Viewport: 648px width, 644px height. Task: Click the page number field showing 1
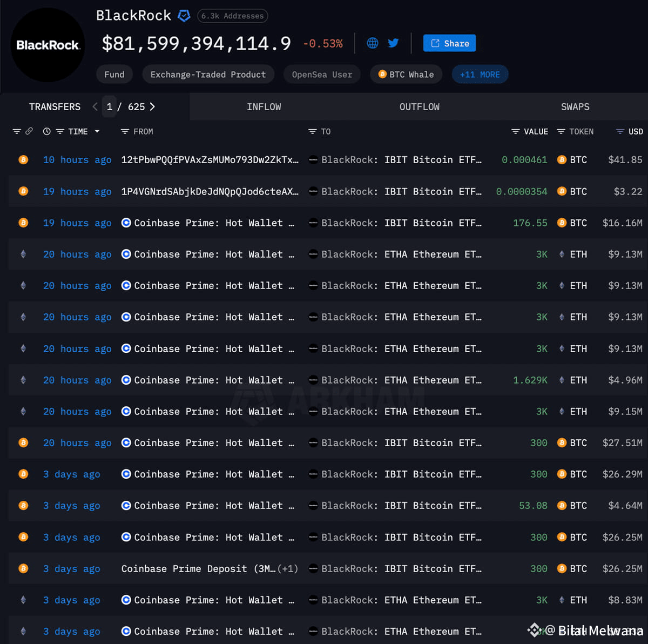point(109,106)
